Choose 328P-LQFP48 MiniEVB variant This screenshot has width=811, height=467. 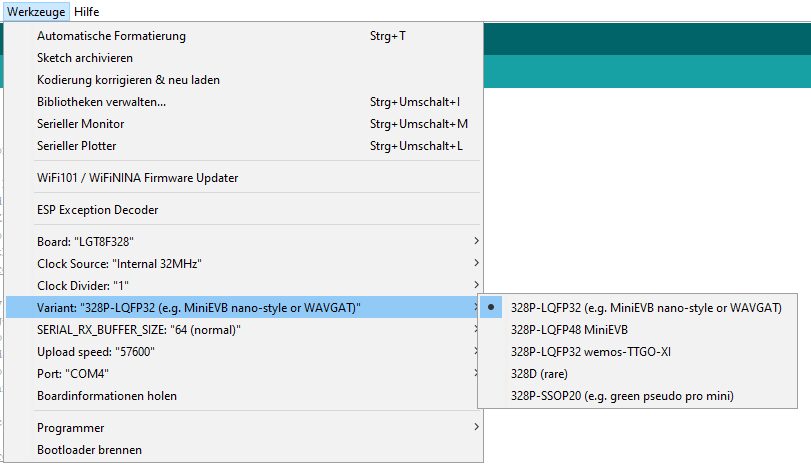[x=637, y=330]
